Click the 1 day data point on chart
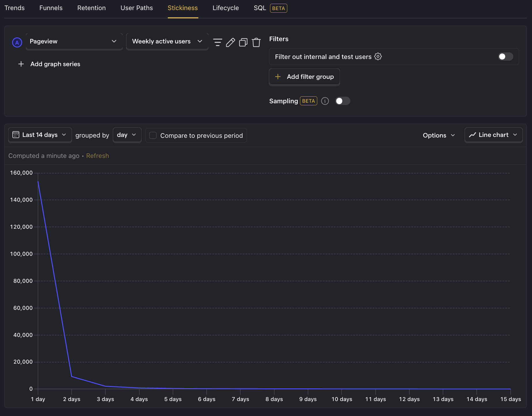 pos(38,181)
